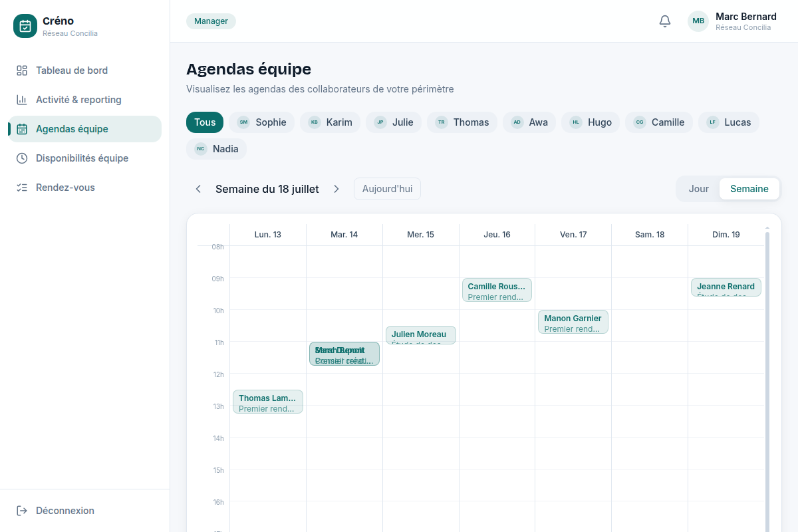The width and height of the screenshot is (798, 532).
Task: Filter agenda by Sophie
Action: [262, 122]
